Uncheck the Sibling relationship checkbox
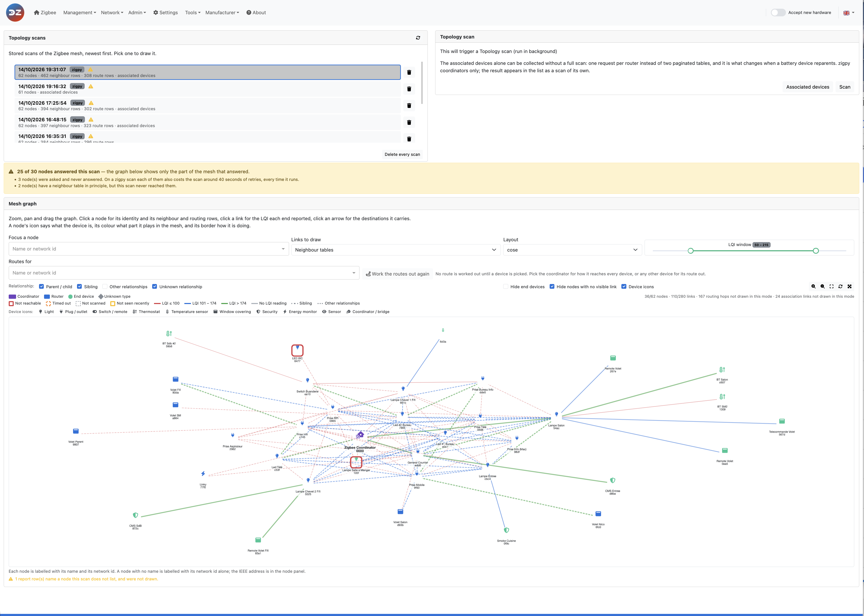 click(x=79, y=286)
